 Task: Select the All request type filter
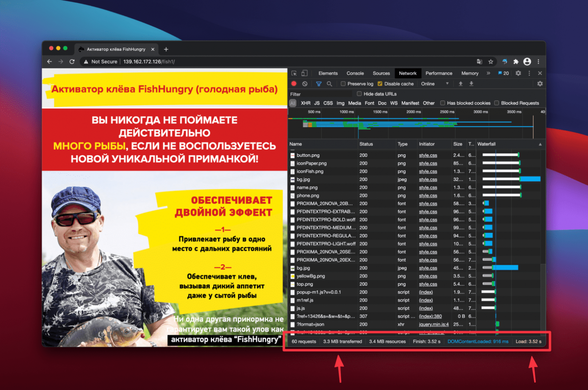[x=293, y=103]
